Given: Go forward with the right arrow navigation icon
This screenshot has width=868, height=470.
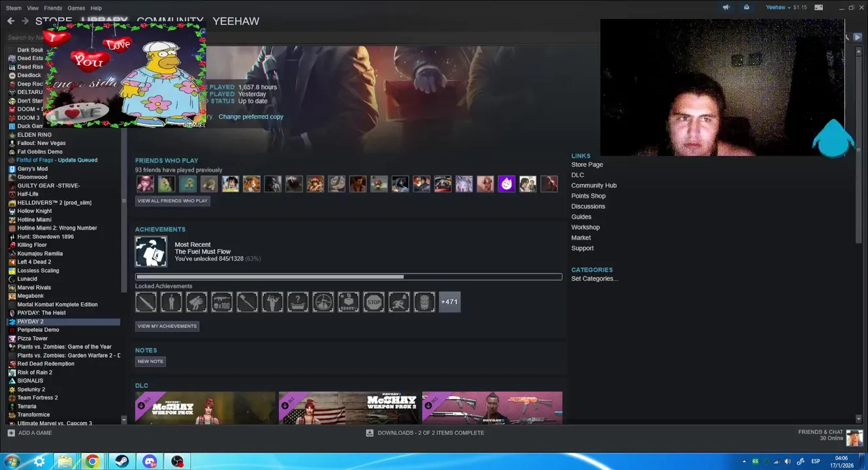Looking at the screenshot, I should click(x=25, y=21).
